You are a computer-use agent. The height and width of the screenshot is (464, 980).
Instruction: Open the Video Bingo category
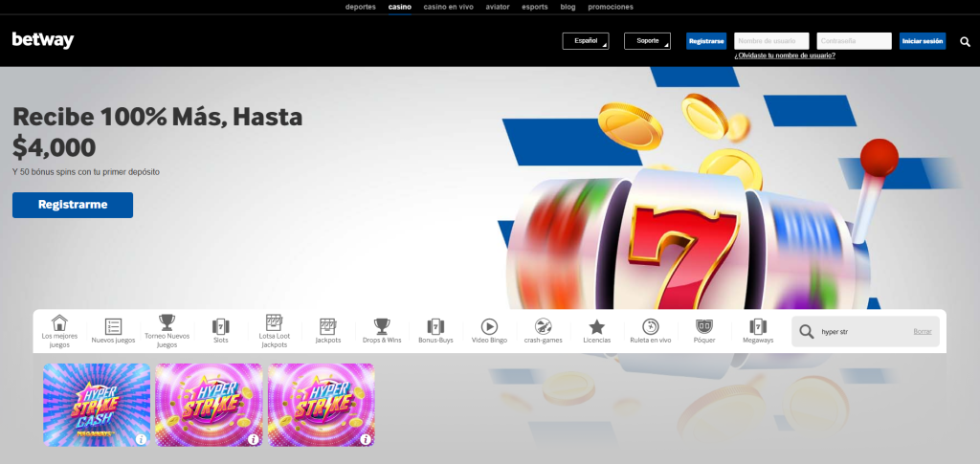pos(489,331)
